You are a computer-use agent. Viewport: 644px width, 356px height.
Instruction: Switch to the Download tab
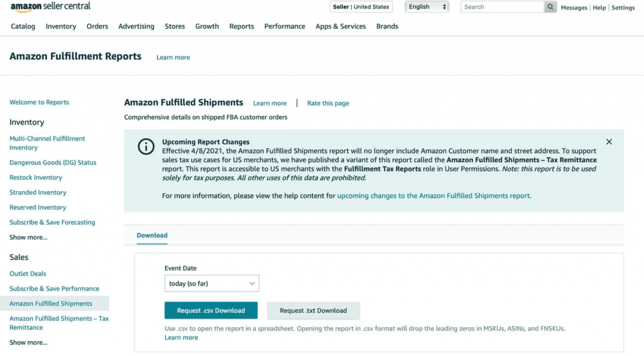pyautogui.click(x=152, y=235)
